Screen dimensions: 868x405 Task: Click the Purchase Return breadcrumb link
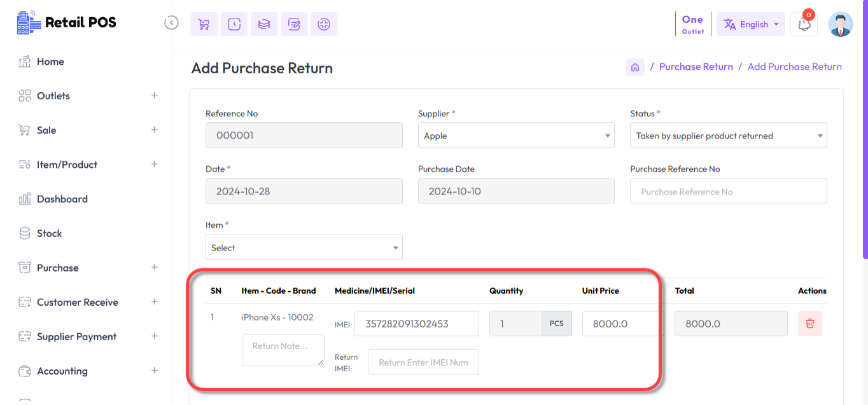pyautogui.click(x=696, y=66)
